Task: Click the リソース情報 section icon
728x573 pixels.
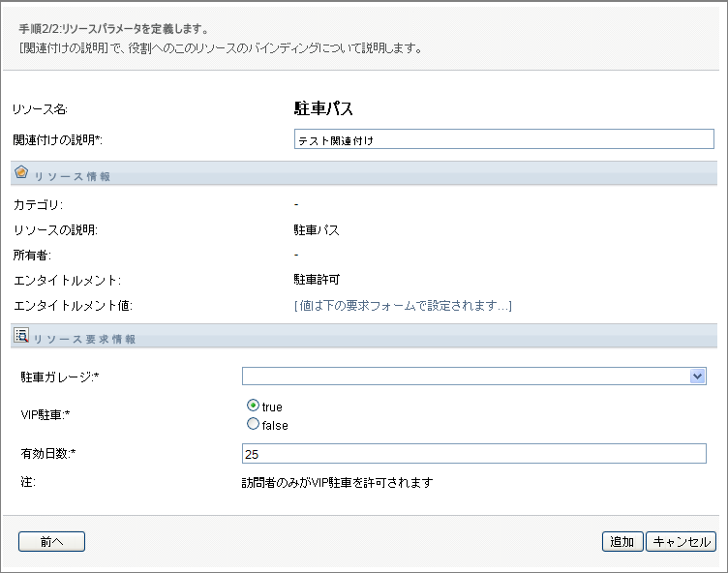Action: [21, 172]
